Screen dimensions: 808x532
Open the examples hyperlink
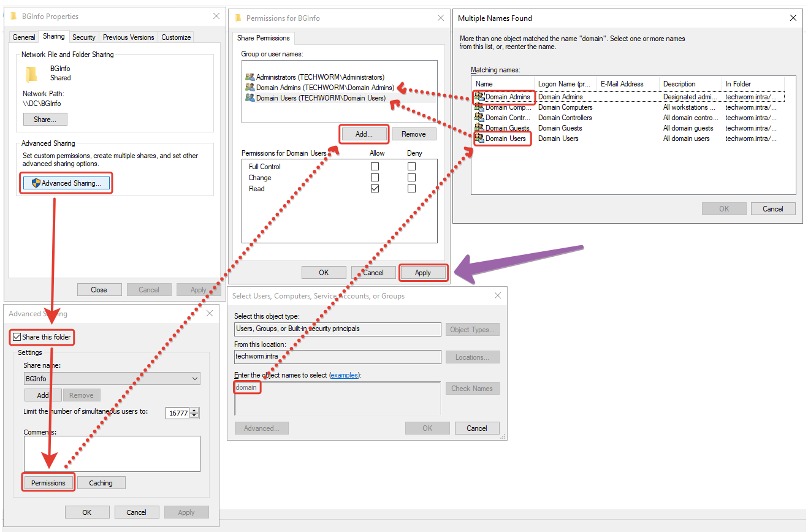(344, 374)
